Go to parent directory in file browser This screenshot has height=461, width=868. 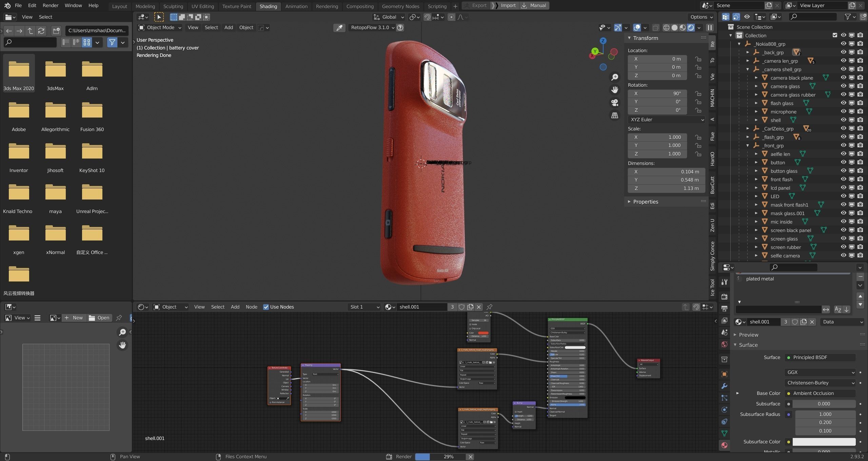point(30,31)
